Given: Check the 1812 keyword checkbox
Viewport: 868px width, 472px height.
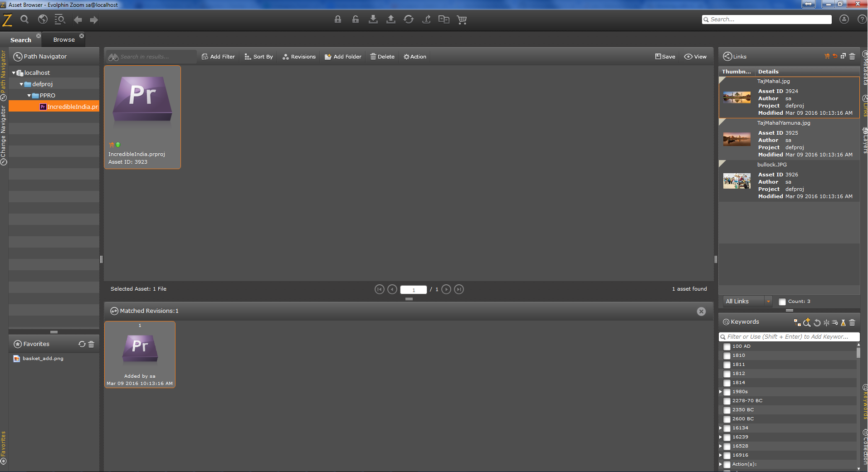Looking at the screenshot, I should [727, 374].
